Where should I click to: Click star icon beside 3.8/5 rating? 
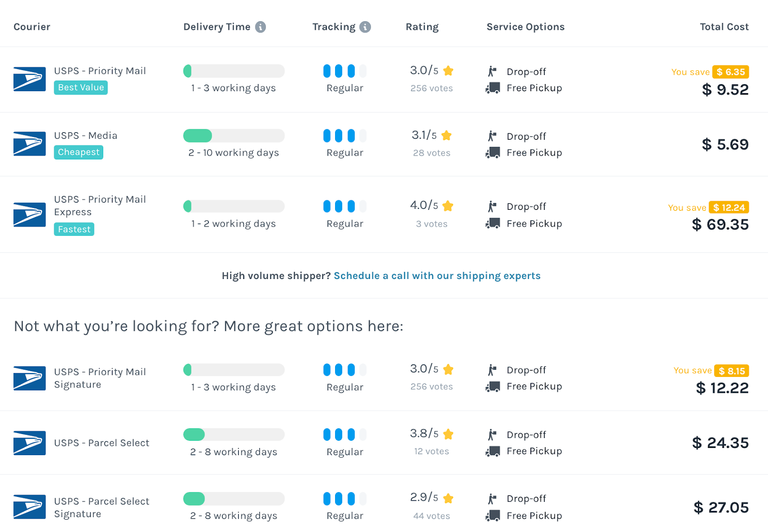pyautogui.click(x=448, y=434)
